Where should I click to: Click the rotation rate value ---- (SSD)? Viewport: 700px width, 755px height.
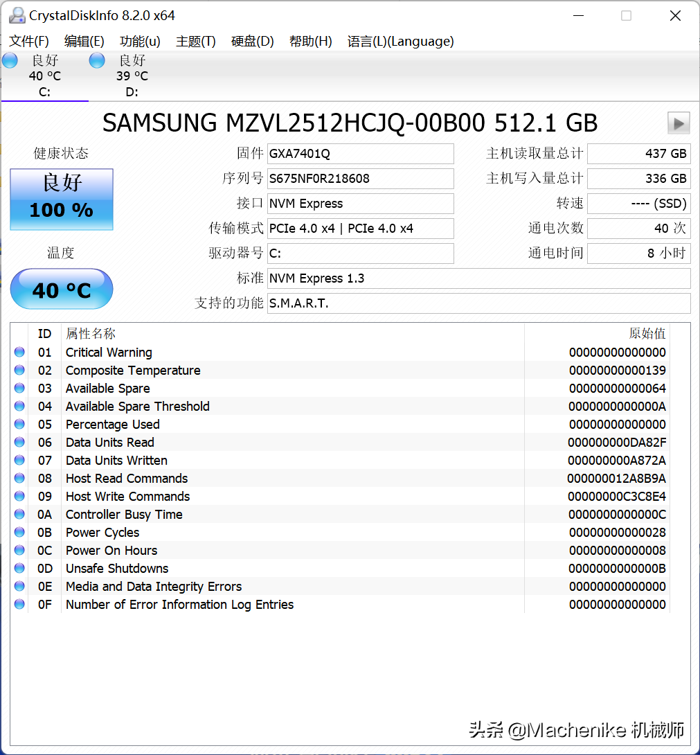tap(639, 204)
